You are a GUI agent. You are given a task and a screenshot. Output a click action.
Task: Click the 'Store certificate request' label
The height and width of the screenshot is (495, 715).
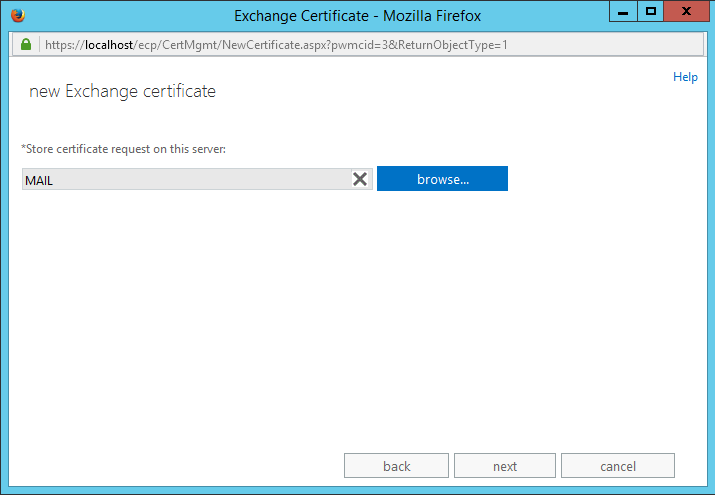(x=124, y=149)
